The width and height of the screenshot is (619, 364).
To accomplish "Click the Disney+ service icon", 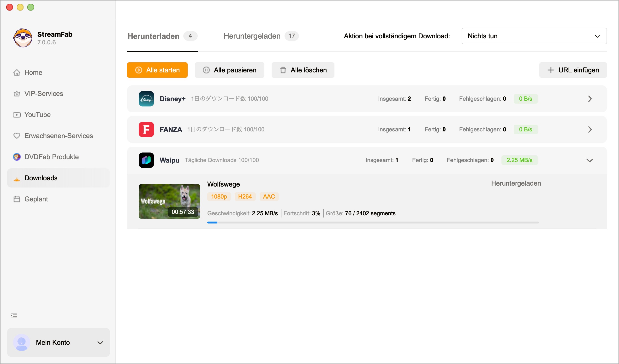I will [x=146, y=99].
